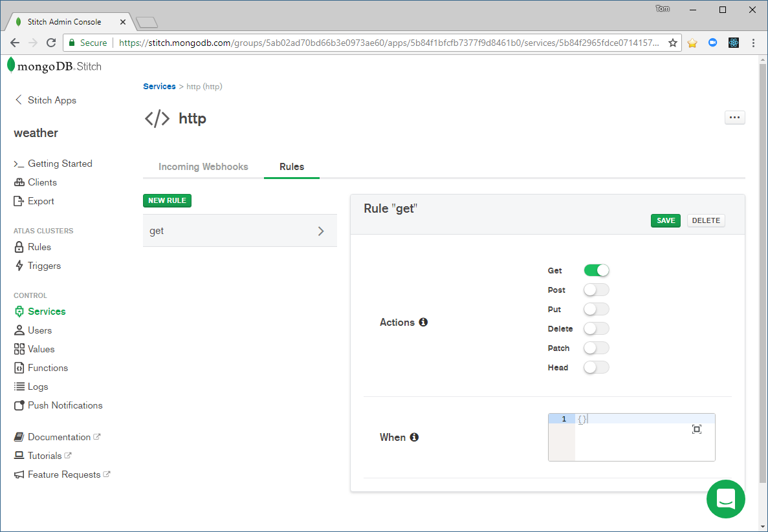Click the info icon beside When
Image resolution: width=768 pixels, height=532 pixels.
pyautogui.click(x=414, y=437)
